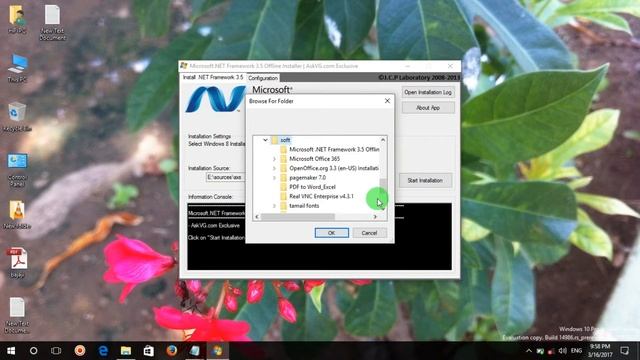This screenshot has height=360, width=640.
Task: Click Start Installation in the installer window
Action: point(425,180)
